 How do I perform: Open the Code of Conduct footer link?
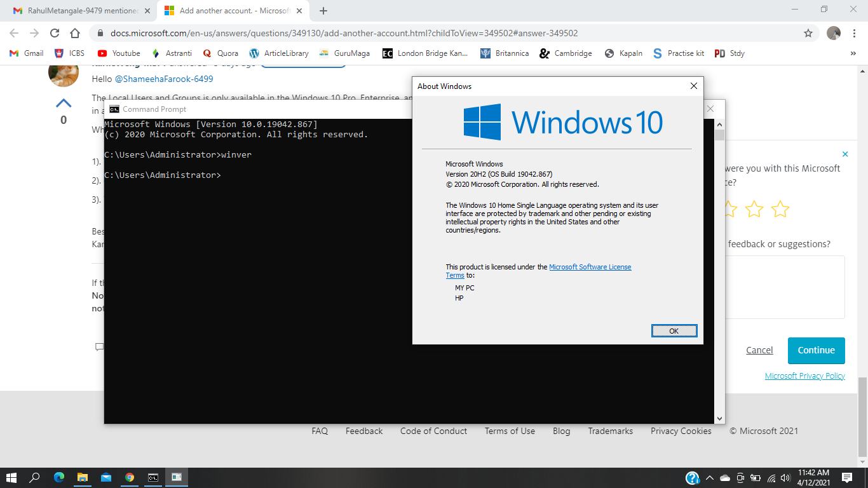(x=433, y=431)
